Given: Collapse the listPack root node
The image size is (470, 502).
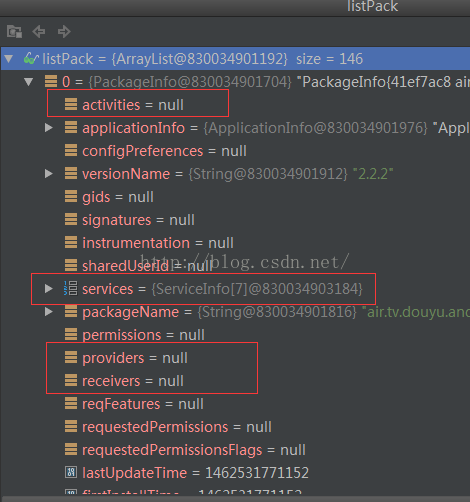Looking at the screenshot, I should pyautogui.click(x=9, y=59).
